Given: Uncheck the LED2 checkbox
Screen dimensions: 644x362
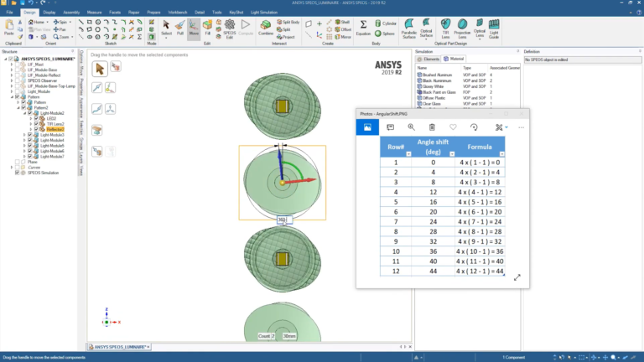Looking at the screenshot, I should point(36,119).
